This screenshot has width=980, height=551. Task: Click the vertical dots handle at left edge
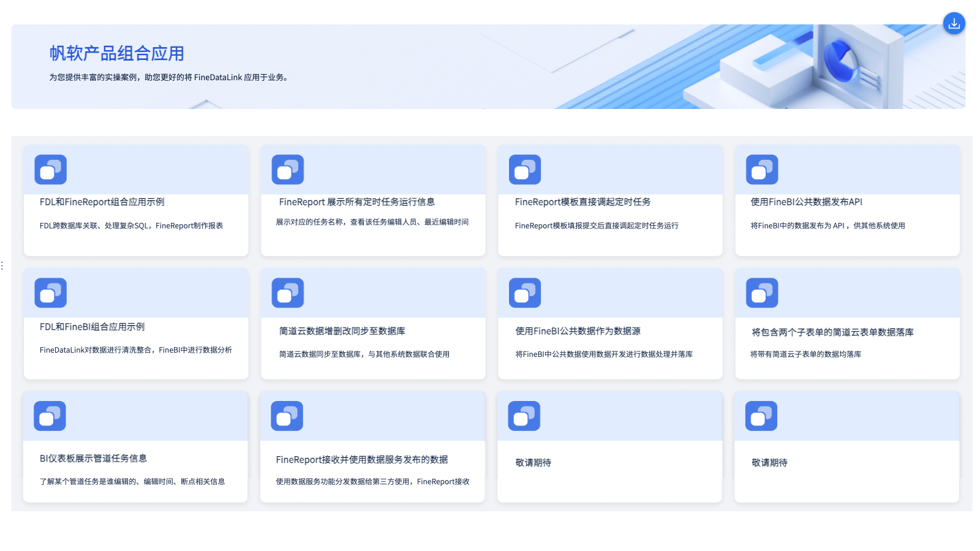click(x=2, y=265)
